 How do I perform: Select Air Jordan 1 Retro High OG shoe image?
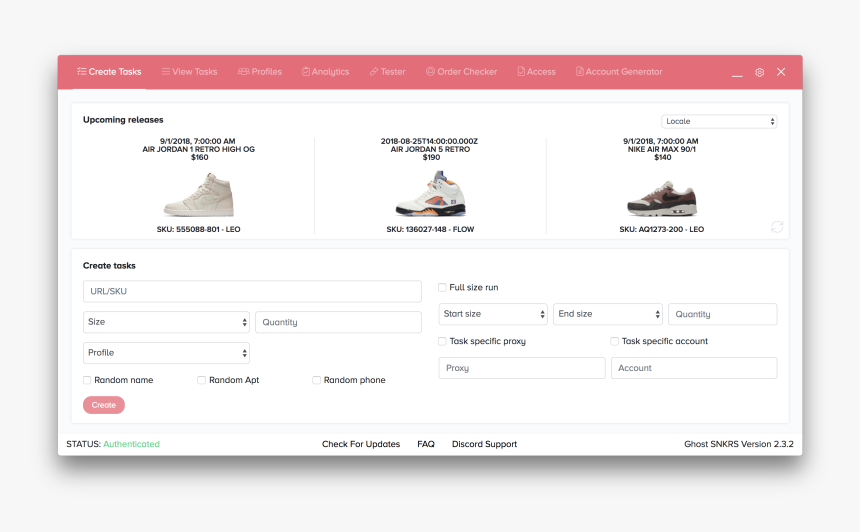pyautogui.click(x=199, y=194)
